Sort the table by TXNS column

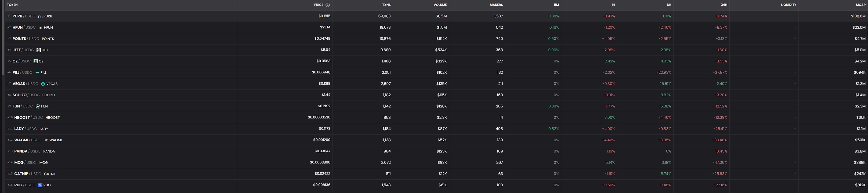point(386,5)
